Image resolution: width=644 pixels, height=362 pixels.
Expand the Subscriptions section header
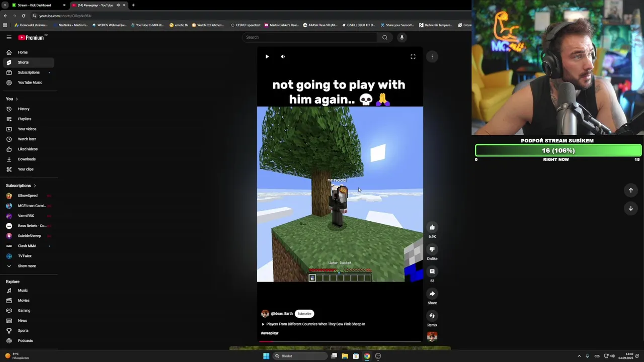(21, 186)
